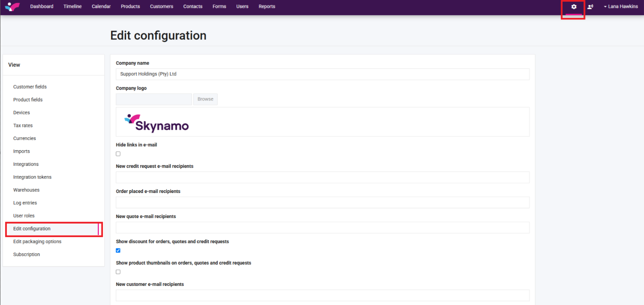Toggle the Hide links in e-mail checkbox
The width and height of the screenshot is (644, 305).
[x=118, y=154]
